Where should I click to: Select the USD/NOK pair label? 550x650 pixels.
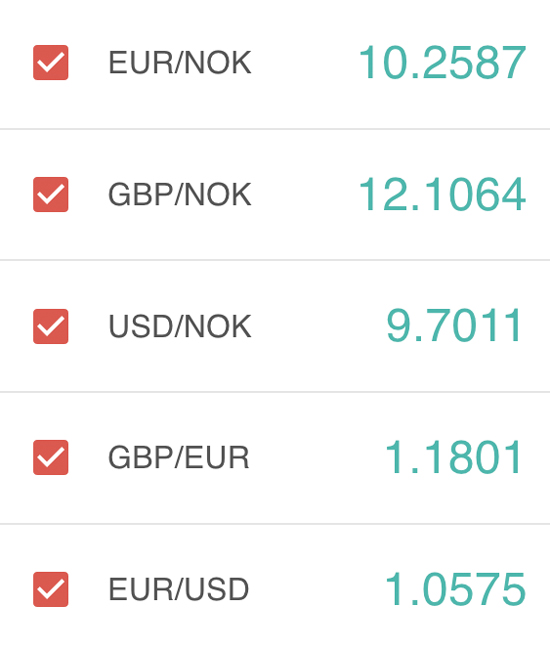tap(179, 326)
